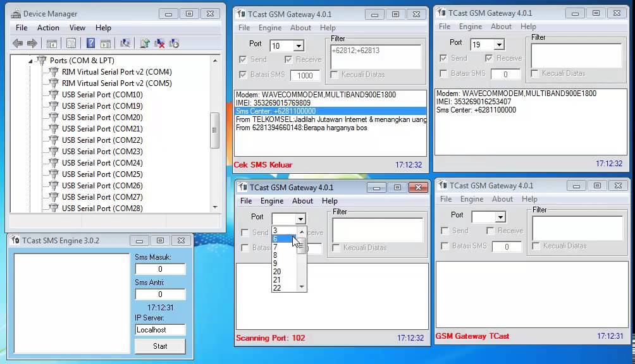Click port icon beside USB Serial Port COM21
This screenshot has width=635, height=364.
point(54,129)
